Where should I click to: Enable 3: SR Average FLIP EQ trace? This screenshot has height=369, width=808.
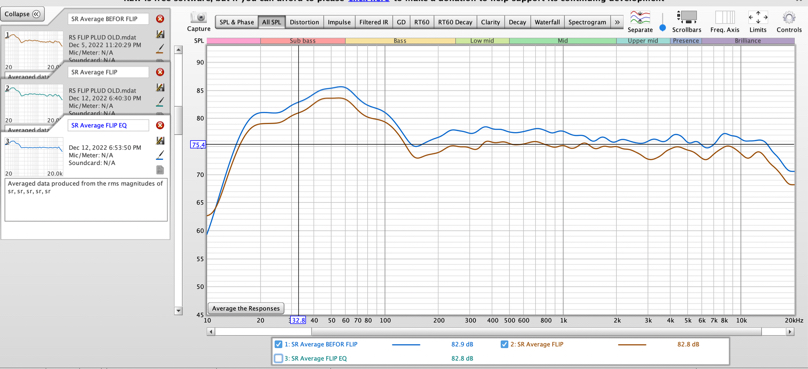[x=279, y=358]
